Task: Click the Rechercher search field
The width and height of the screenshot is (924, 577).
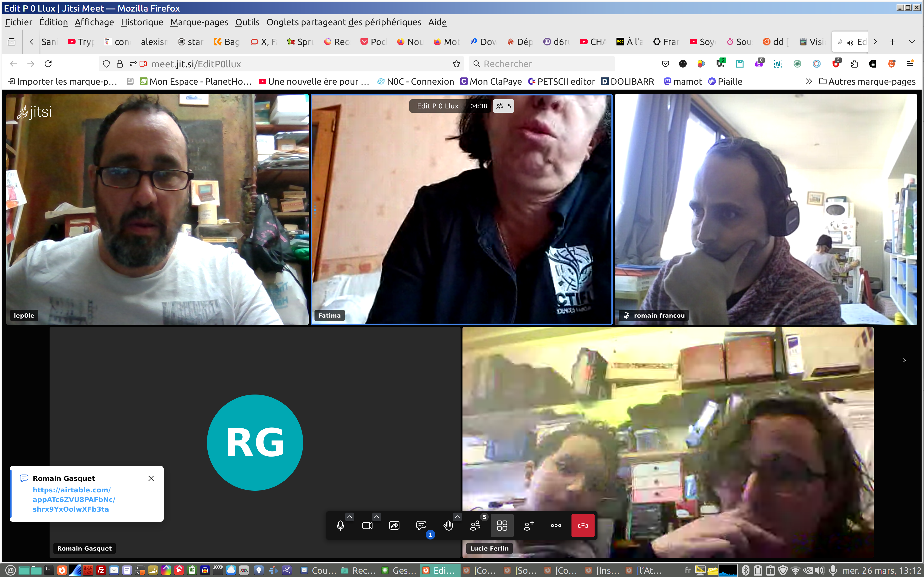Action: 542,64
